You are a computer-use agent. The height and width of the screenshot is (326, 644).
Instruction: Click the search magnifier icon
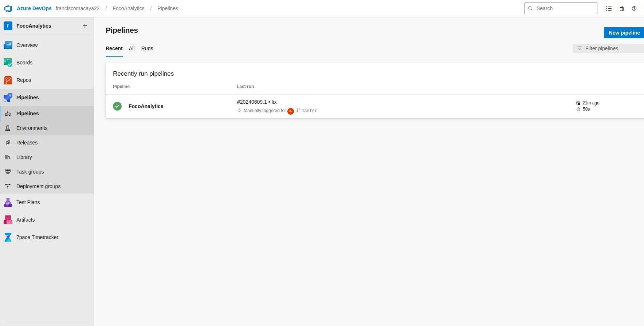[x=530, y=8]
